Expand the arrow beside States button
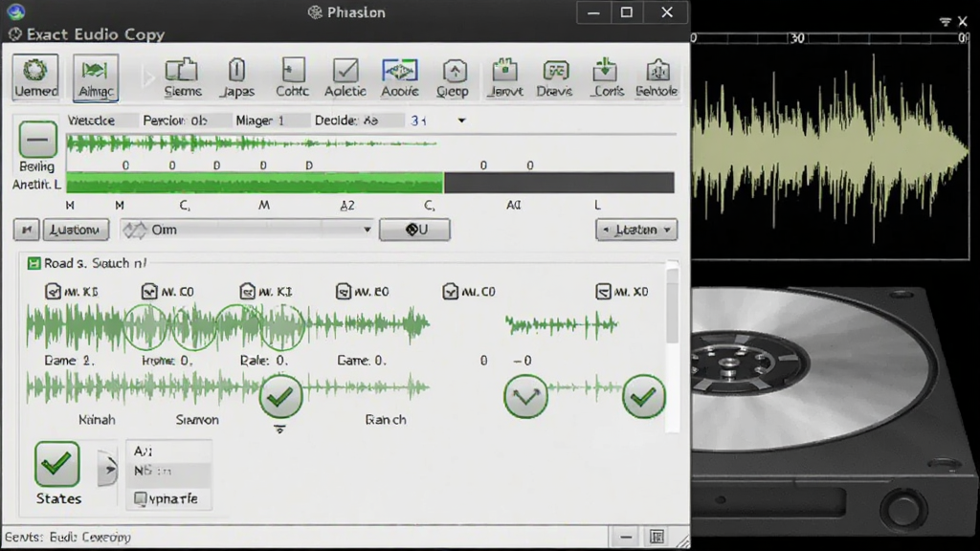The height and width of the screenshot is (551, 980). tap(107, 468)
